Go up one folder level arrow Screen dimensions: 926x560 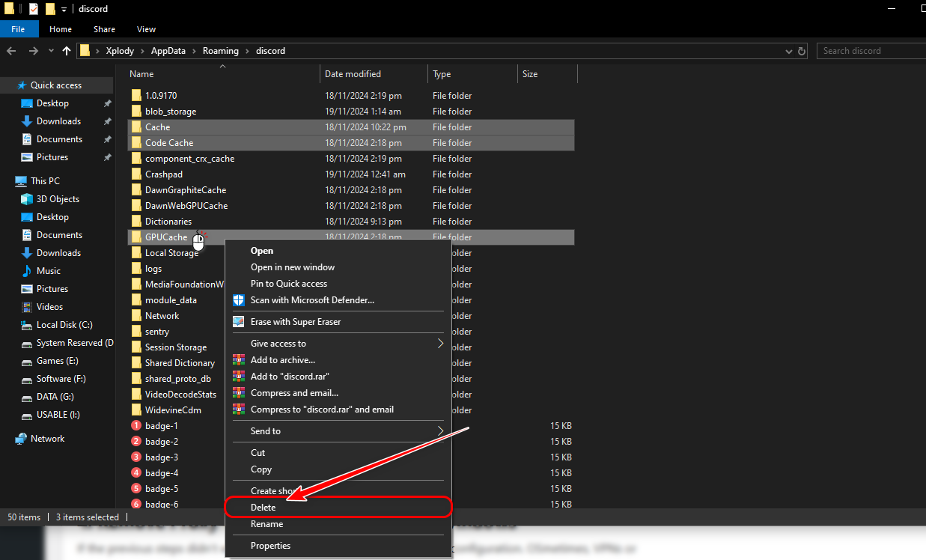tap(67, 51)
